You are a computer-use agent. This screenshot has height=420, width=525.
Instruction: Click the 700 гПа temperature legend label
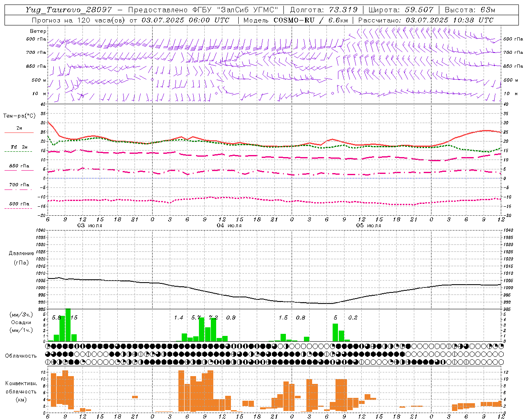[x=19, y=185]
